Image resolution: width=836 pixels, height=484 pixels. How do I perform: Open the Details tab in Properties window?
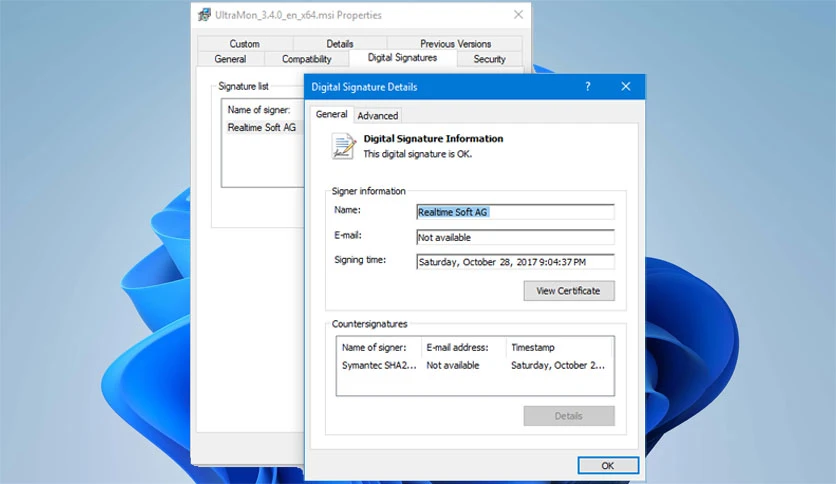click(x=340, y=44)
